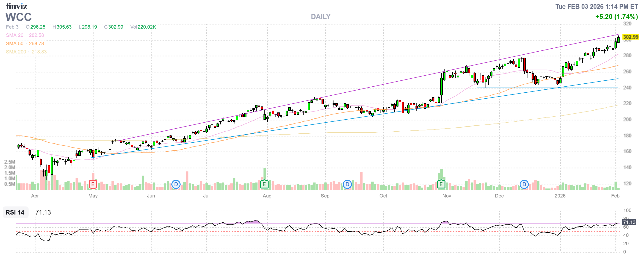Click the WCC ticker symbol

(x=18, y=17)
